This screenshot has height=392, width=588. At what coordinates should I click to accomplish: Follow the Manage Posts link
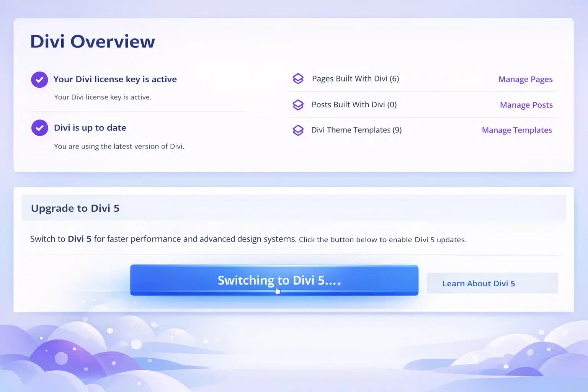pyautogui.click(x=526, y=105)
